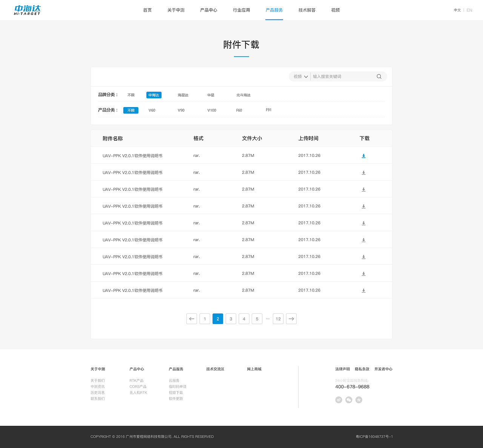
Task: Click the next page arrow
Action: (x=291, y=319)
